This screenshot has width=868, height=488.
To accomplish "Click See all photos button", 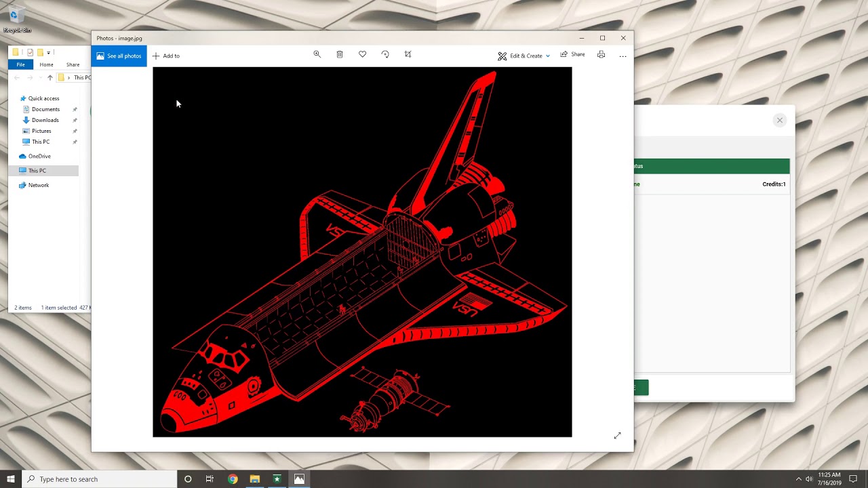I will tap(119, 56).
